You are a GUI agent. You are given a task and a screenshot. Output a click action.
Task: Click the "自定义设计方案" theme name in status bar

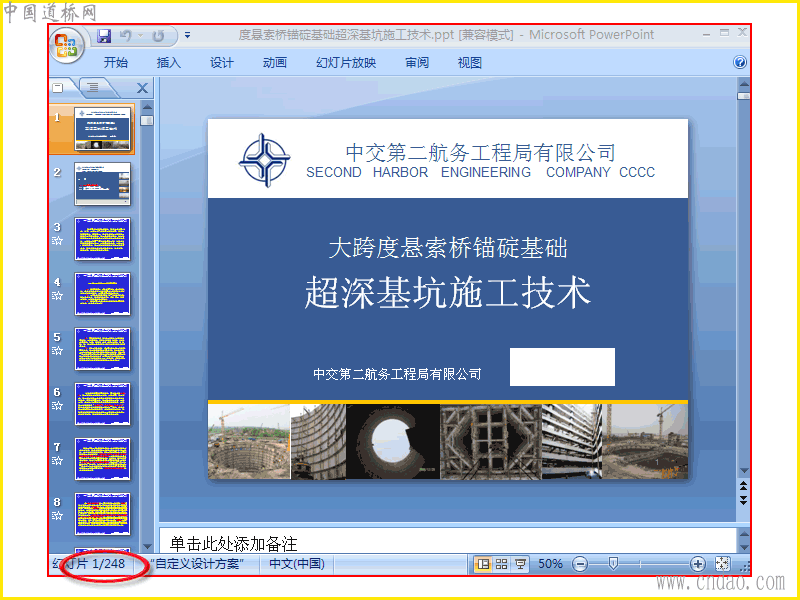[197, 564]
